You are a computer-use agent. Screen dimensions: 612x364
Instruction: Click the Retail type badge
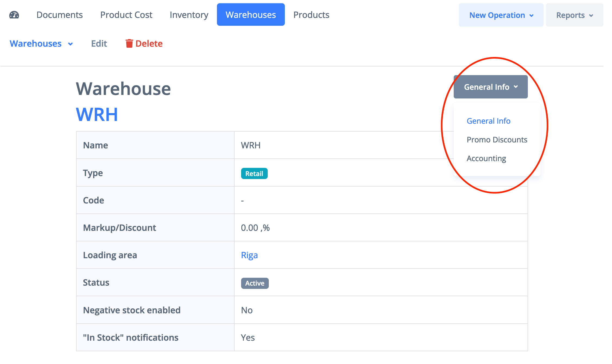click(x=254, y=174)
